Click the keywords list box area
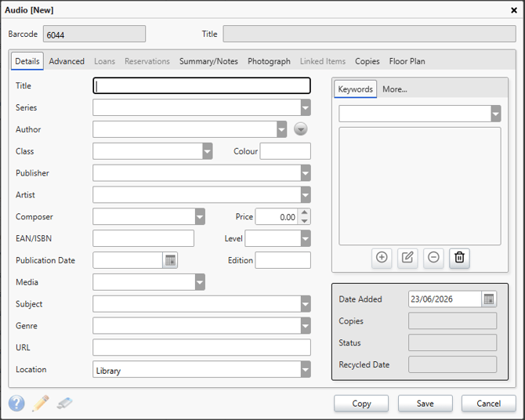Viewport: 525px width, 420px height. pos(420,186)
